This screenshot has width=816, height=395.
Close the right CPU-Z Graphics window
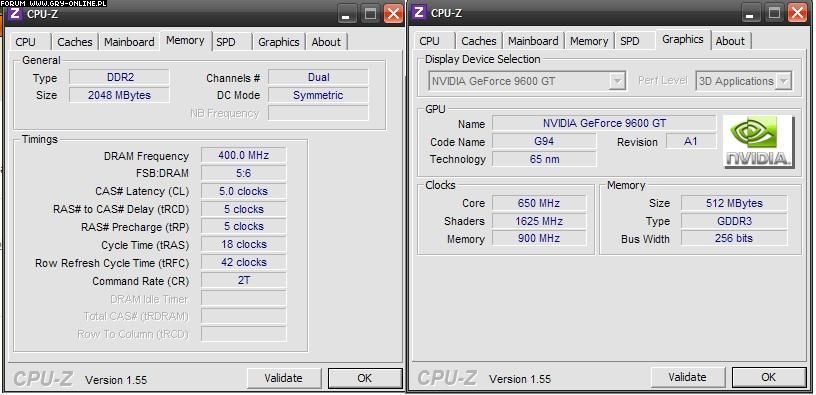797,13
